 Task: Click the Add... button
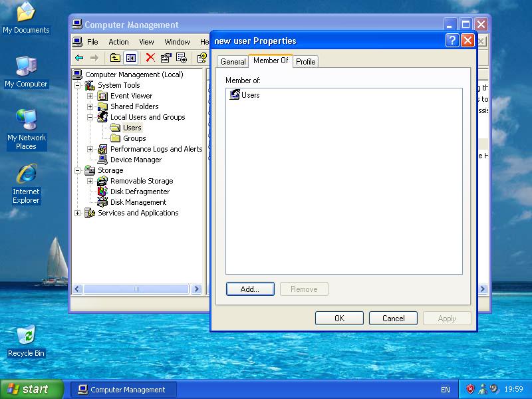point(250,289)
